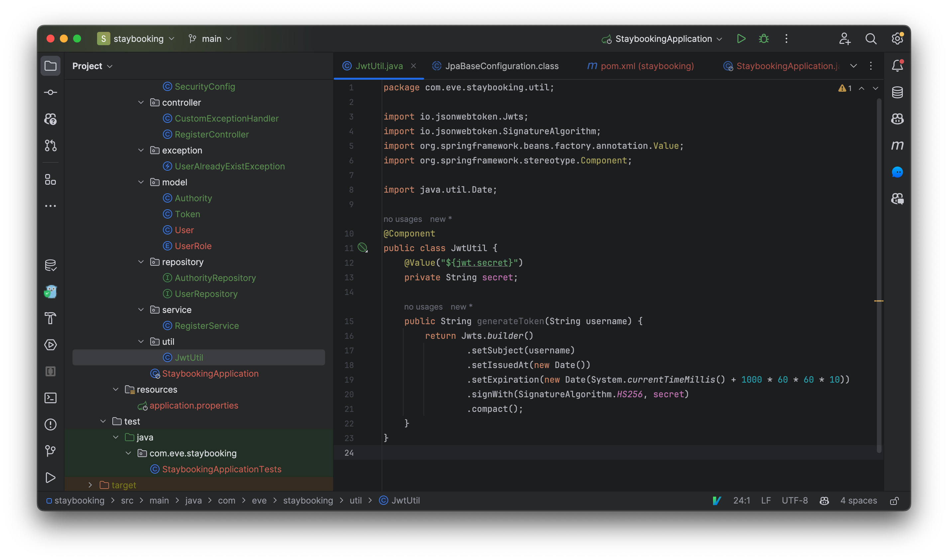The height and width of the screenshot is (560, 948).
Task: Open the Database tool window on the right
Action: pyautogui.click(x=898, y=92)
